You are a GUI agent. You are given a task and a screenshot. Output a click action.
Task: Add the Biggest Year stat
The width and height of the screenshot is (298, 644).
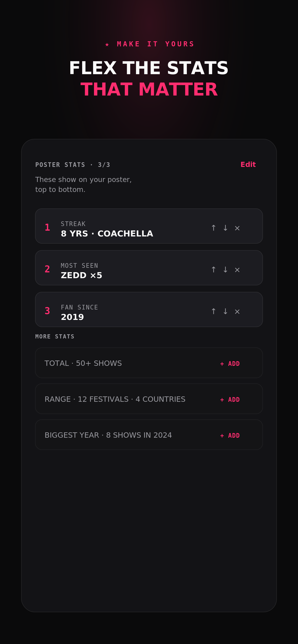[x=230, y=436]
